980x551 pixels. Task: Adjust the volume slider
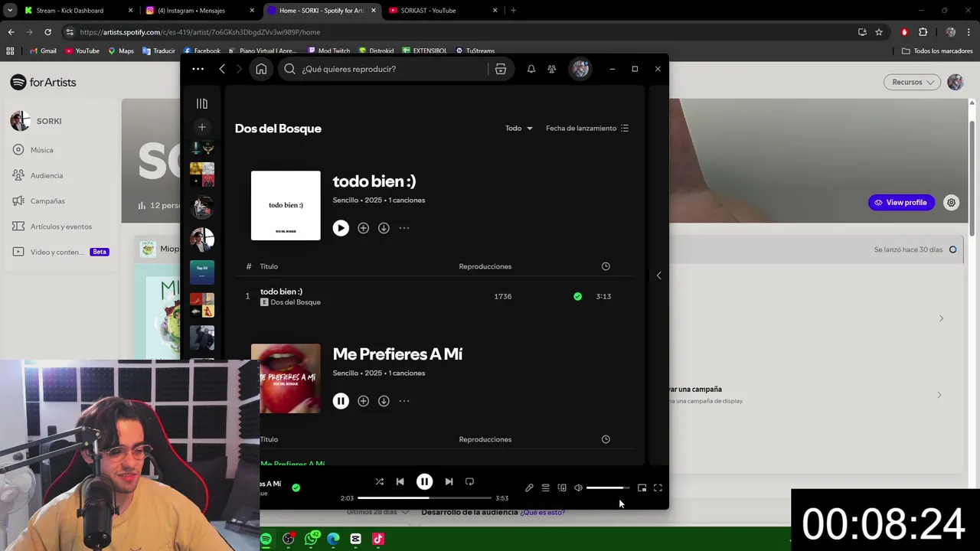point(608,487)
